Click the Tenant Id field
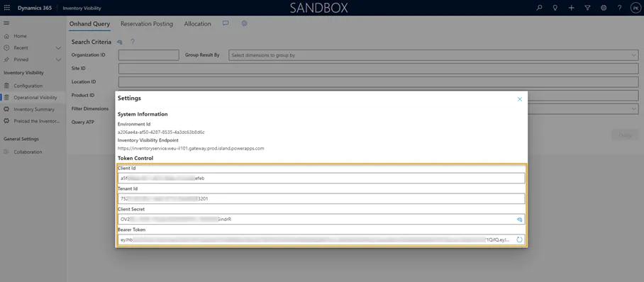The height and width of the screenshot is (282, 644). click(321, 198)
